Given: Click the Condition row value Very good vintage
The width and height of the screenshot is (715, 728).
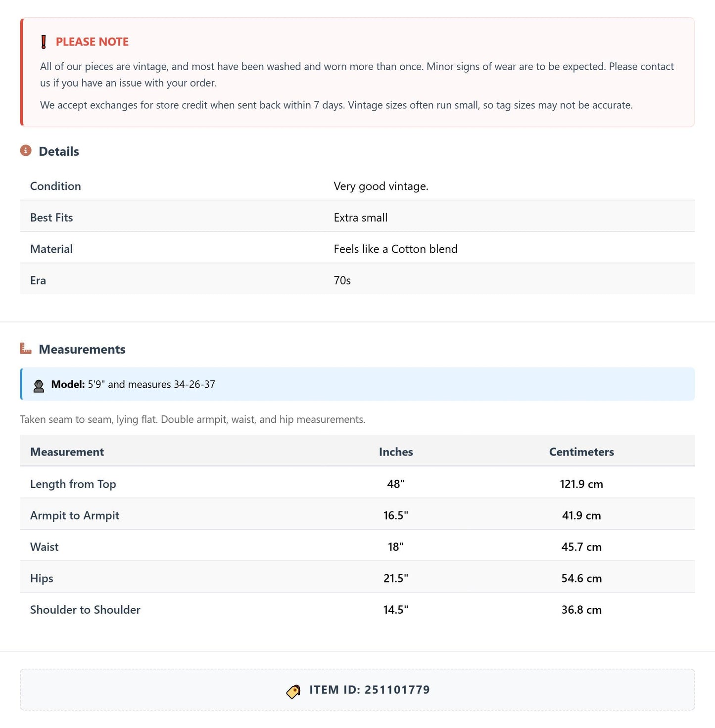Looking at the screenshot, I should coord(381,186).
